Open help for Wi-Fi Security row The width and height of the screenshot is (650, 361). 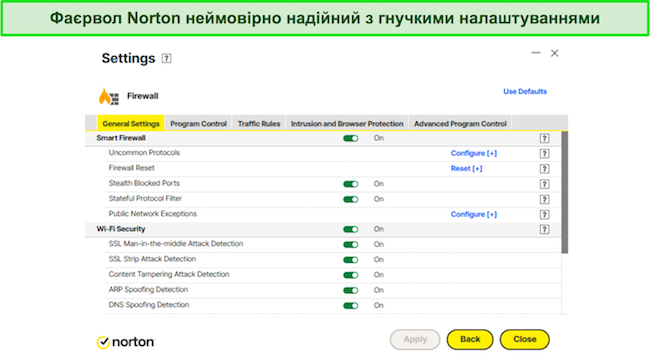tap(544, 229)
